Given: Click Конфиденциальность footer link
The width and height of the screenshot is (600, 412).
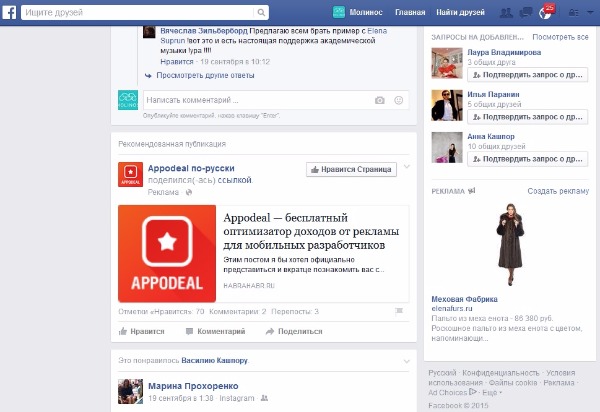Looking at the screenshot, I should click(x=501, y=373).
